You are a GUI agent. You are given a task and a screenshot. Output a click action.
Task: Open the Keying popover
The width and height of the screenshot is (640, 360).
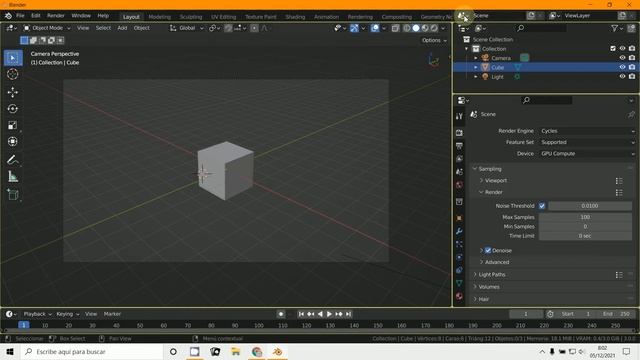click(x=67, y=314)
